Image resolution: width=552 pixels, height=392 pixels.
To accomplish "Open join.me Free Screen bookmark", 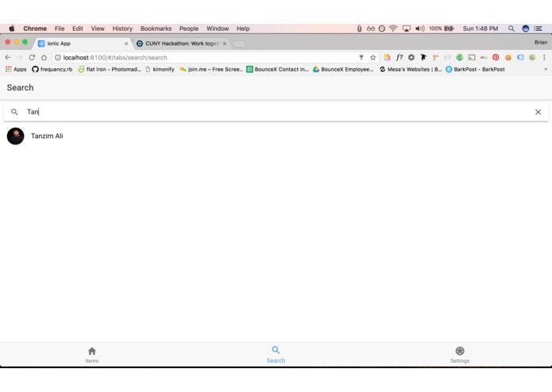I will [211, 69].
